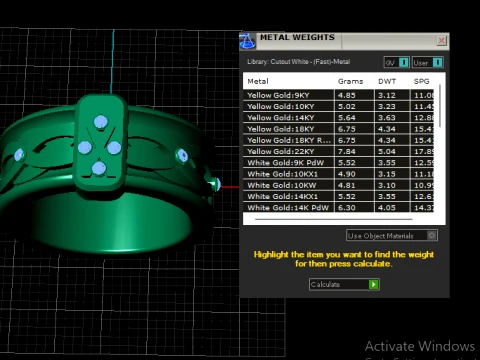Select the Yellow Gold:22KY row
Viewport: 480px width, 360px height.
(x=339, y=151)
